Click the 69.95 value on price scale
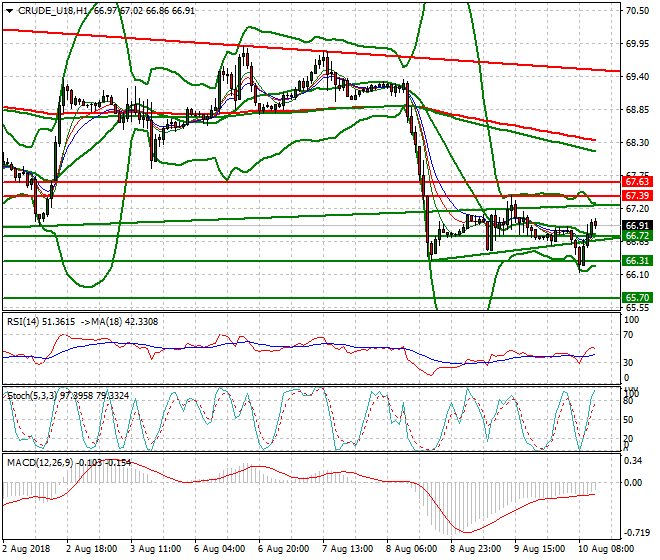Image resolution: width=660 pixels, height=560 pixels. (638, 44)
